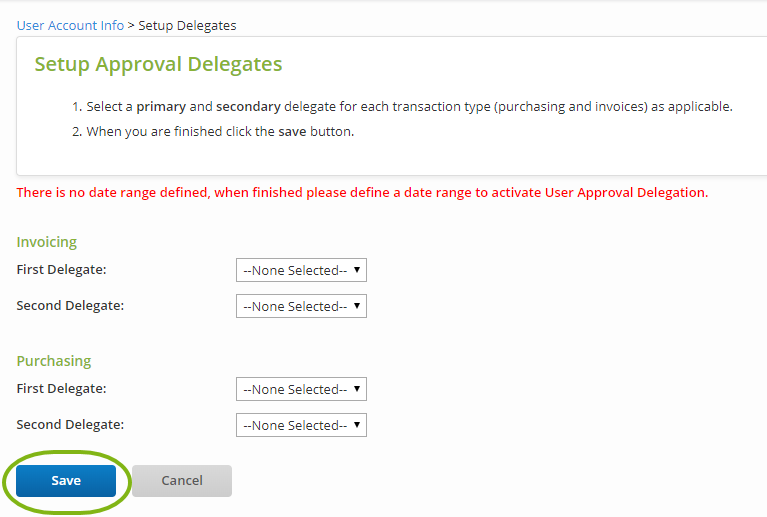Click instruction step 2 about finishing
Viewport: 767px width, 517px height.
click(x=220, y=131)
